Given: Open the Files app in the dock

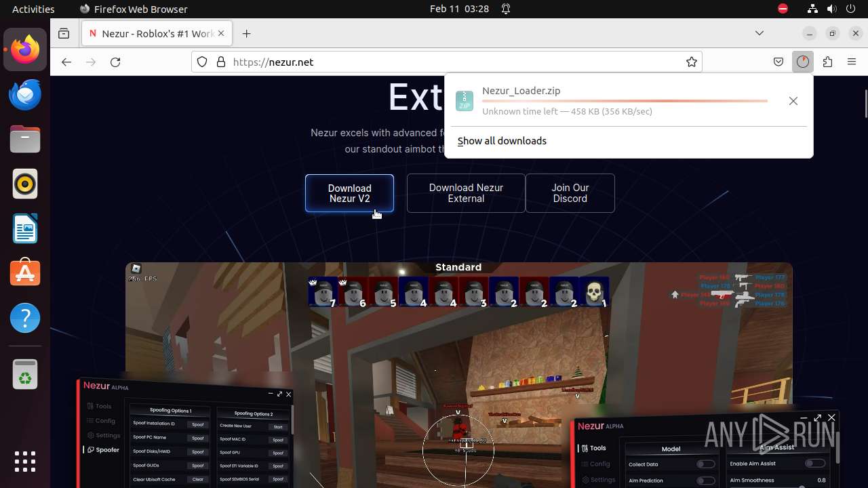Looking at the screenshot, I should click(x=25, y=139).
